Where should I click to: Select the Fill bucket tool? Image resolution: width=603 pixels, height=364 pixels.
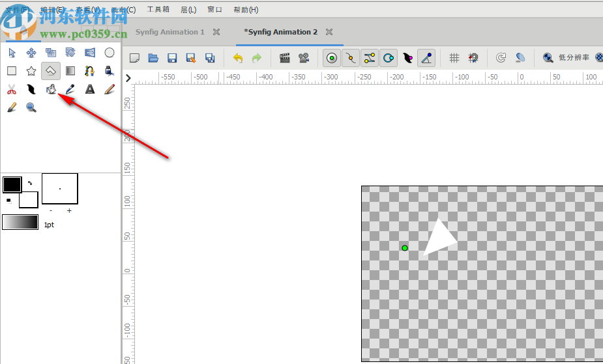tap(51, 89)
